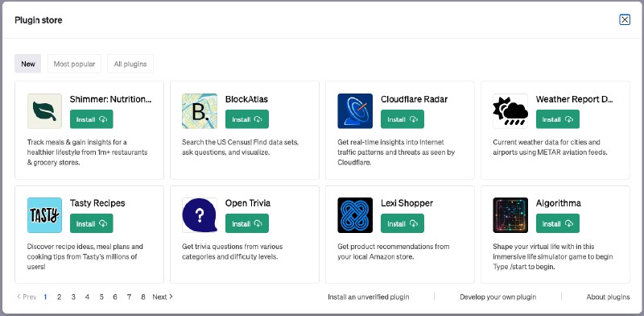Select page 2 in pagination

click(x=59, y=297)
